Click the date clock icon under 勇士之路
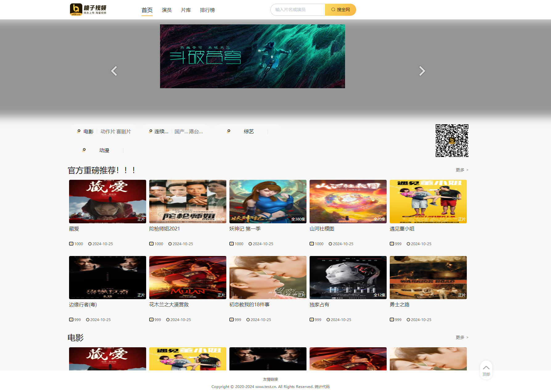This screenshot has height=392, width=551. pos(408,320)
